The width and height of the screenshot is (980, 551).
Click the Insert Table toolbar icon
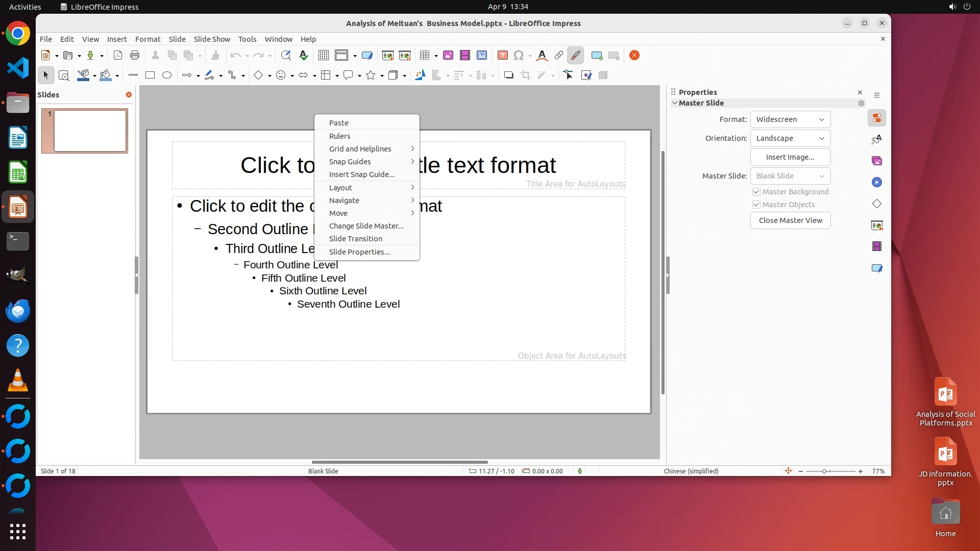point(425,56)
